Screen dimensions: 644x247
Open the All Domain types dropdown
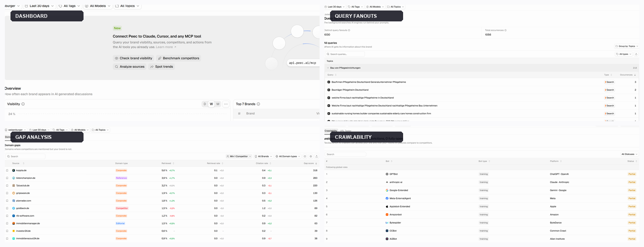(x=288, y=156)
